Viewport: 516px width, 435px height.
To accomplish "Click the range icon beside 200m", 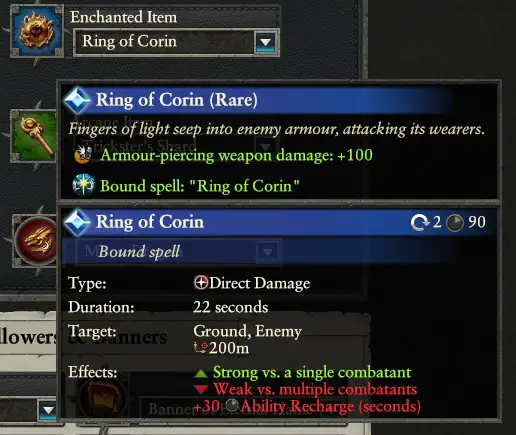I will tap(201, 348).
